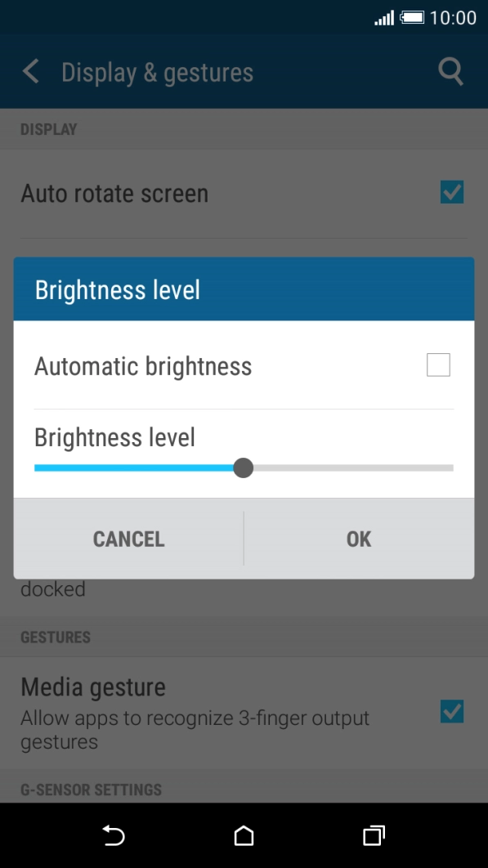This screenshot has height=868, width=488.
Task: Tap the Back navigation button
Action: pos(114,835)
